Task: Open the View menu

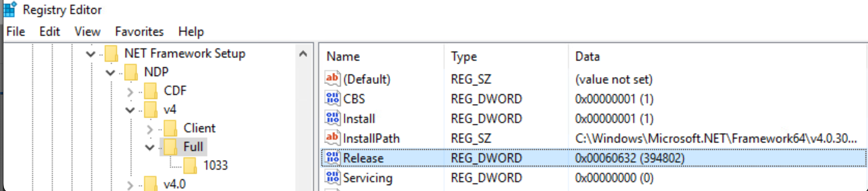Action: 87,32
